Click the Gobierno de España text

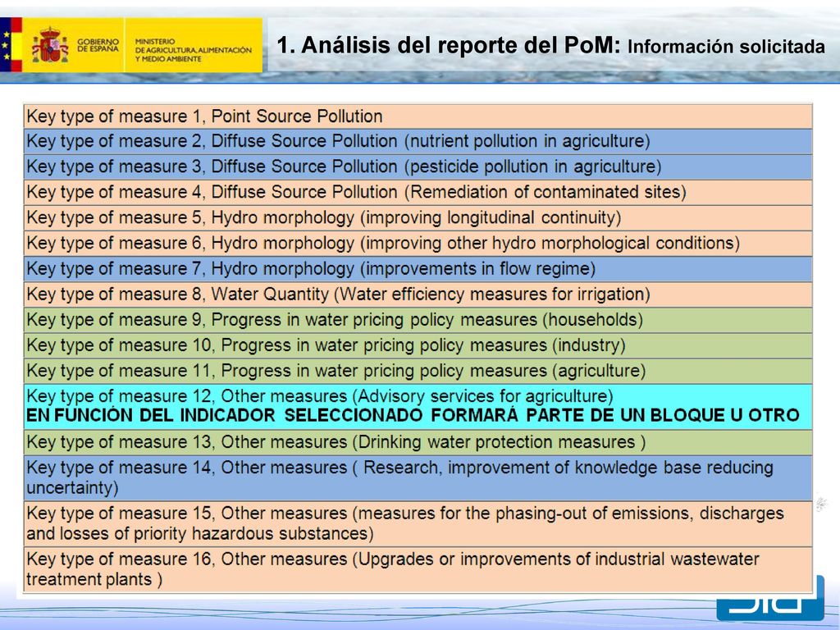click(x=98, y=45)
